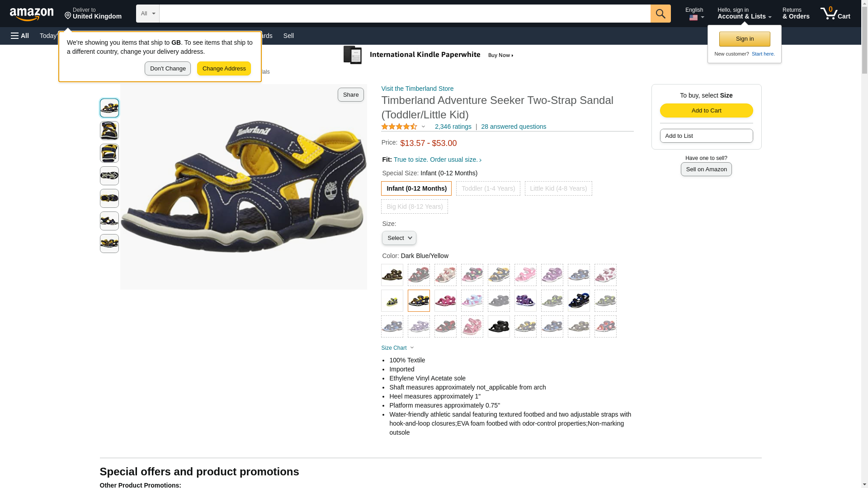Screen dimensions: 868x488
Task: Click the Amazon logo
Action: (x=32, y=14)
